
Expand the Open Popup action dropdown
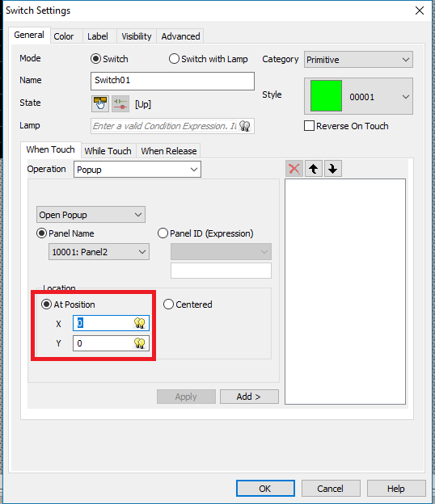91,215
